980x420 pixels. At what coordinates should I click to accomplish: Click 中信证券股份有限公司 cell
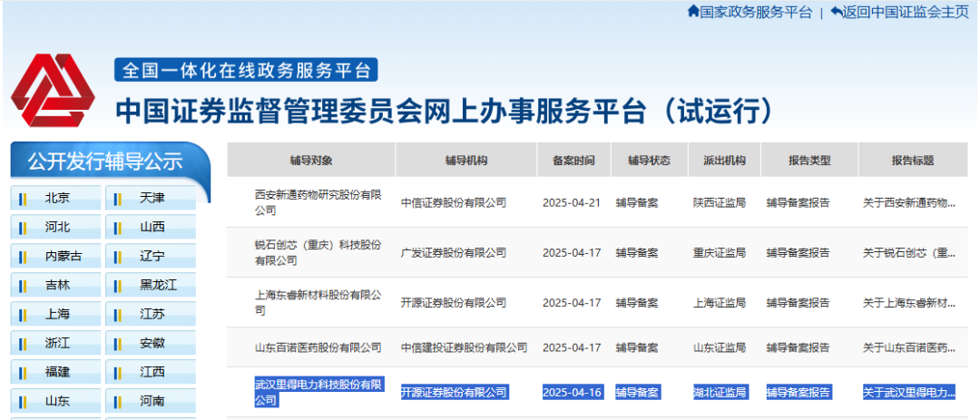pyautogui.click(x=454, y=202)
